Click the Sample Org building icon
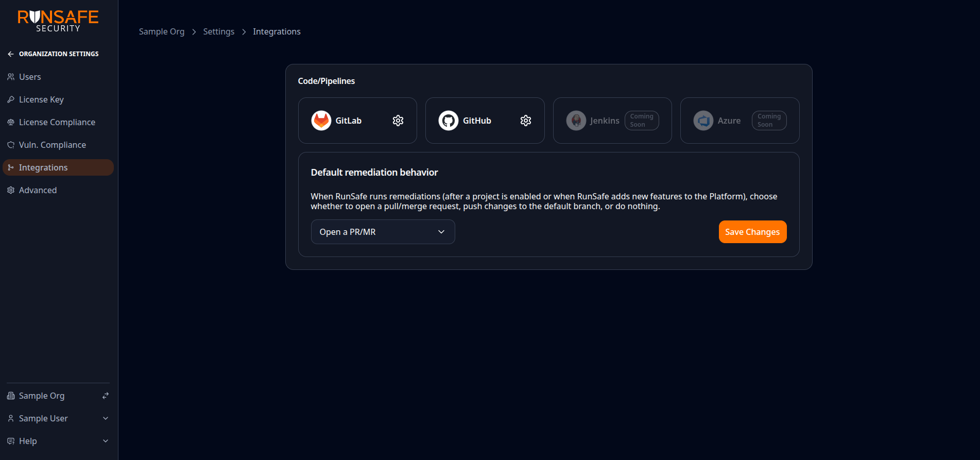This screenshot has height=460, width=980. tap(11, 396)
